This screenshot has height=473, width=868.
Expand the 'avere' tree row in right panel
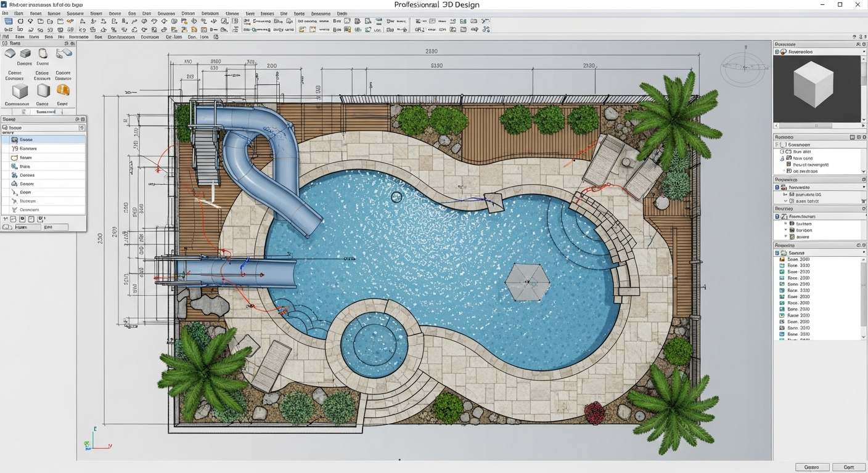tap(785, 236)
